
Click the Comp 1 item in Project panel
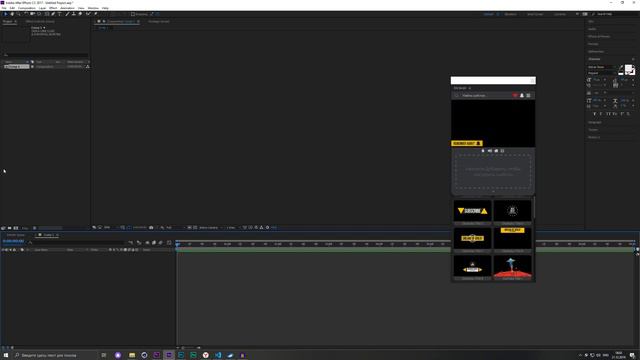[16, 67]
